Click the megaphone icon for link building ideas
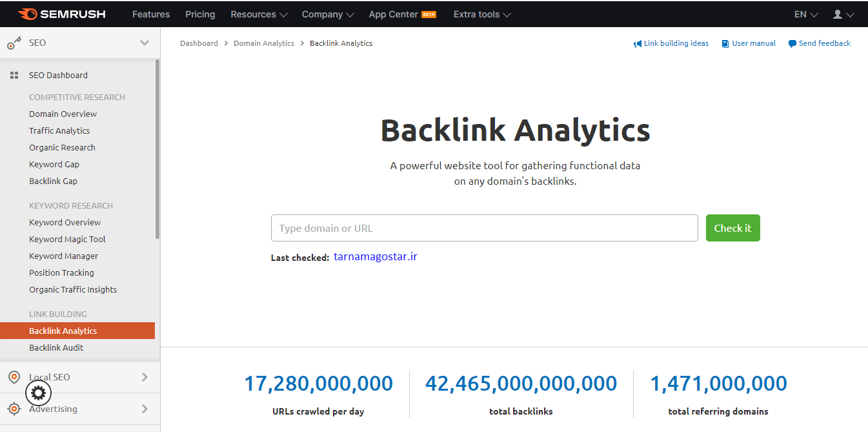 coord(638,44)
